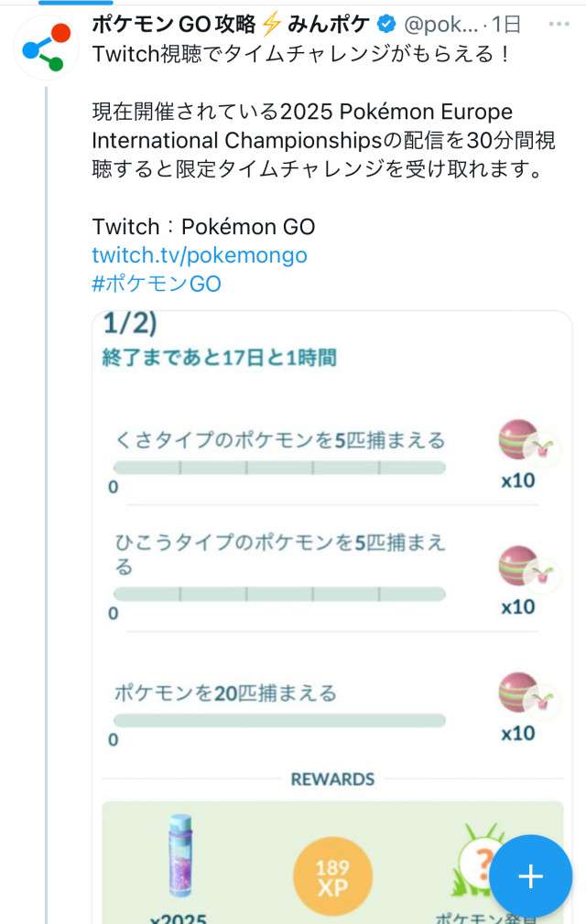Click the catch 20 Pokémon progress bar
Viewport: 586px width, 924px height.
(279, 720)
